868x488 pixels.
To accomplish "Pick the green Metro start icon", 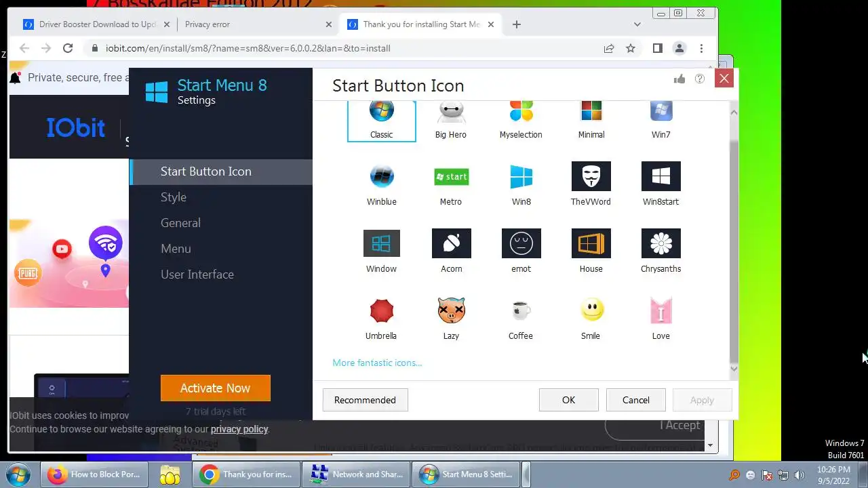I will [x=451, y=184].
